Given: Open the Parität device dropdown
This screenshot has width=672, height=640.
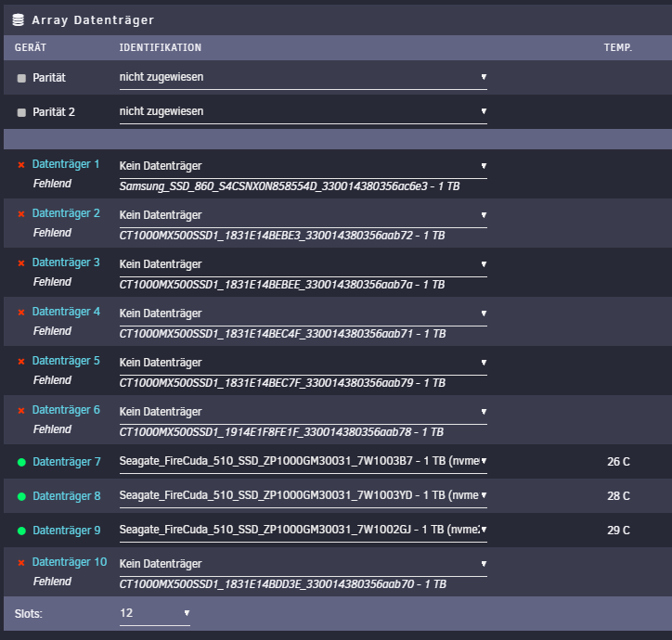Looking at the screenshot, I should [x=303, y=78].
